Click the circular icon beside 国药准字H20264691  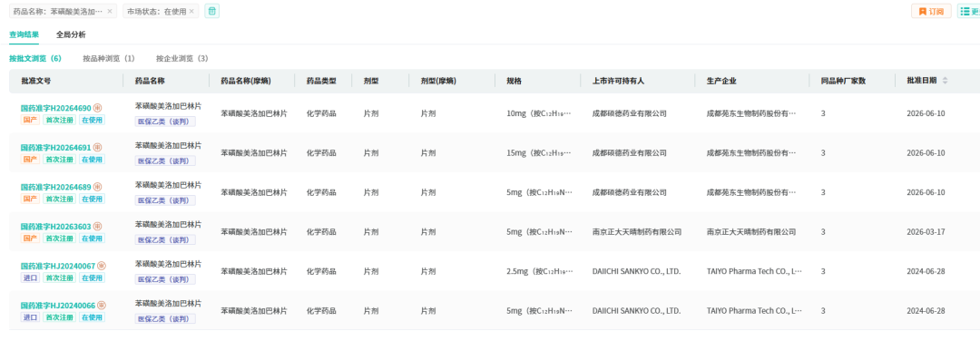(97, 148)
